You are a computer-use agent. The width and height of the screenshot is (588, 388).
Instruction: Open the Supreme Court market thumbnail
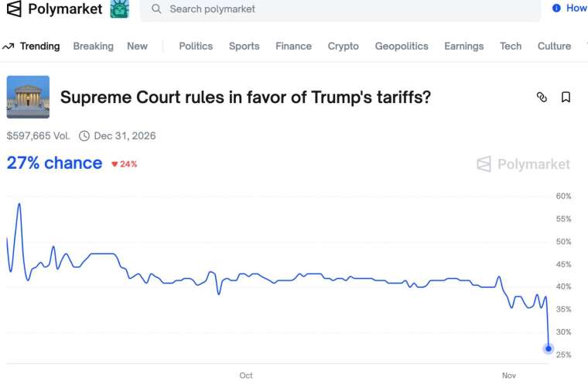coord(28,97)
